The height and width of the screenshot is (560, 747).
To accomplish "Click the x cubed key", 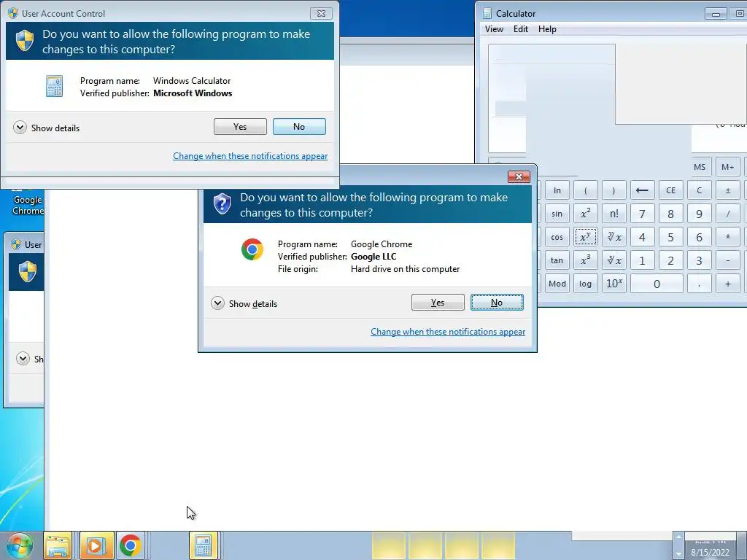I will pos(586,260).
